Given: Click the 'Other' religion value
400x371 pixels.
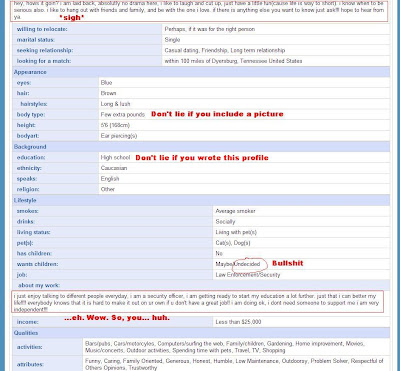Looking at the screenshot, I should [108, 189].
